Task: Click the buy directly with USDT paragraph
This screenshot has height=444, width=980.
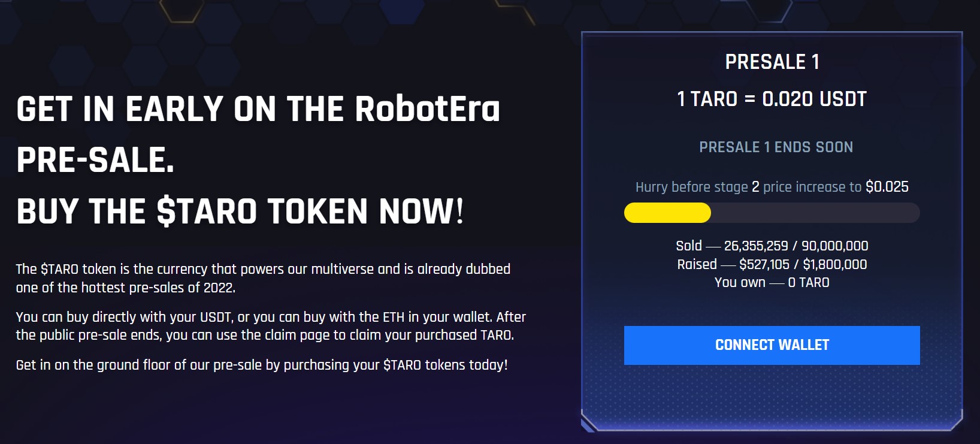Action: [271, 326]
